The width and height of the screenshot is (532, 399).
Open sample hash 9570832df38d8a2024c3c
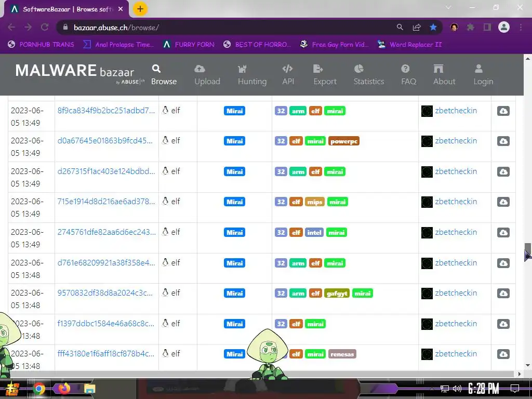(105, 293)
